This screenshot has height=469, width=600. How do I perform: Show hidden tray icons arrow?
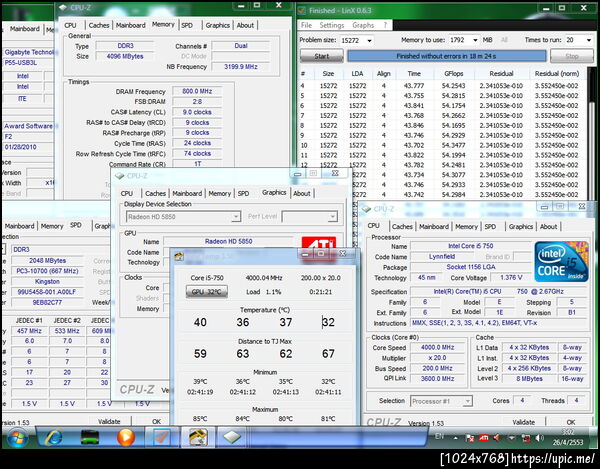[x=455, y=438]
